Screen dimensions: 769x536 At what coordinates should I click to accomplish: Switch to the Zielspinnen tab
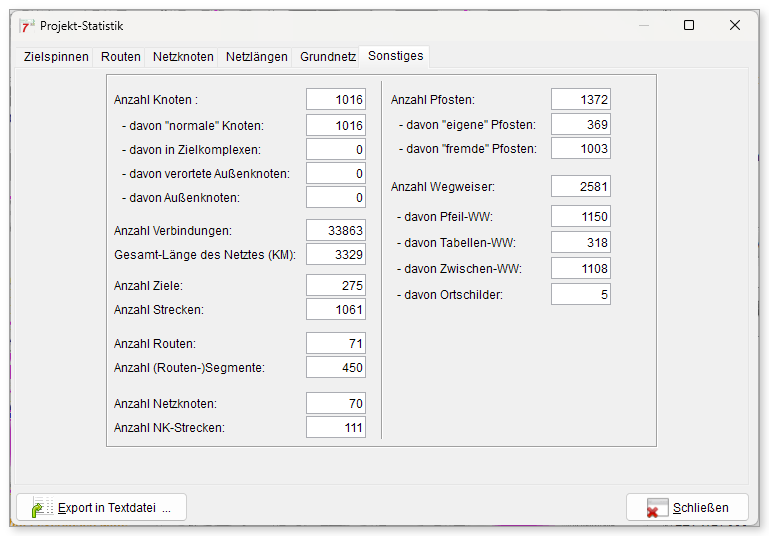pyautogui.click(x=56, y=57)
